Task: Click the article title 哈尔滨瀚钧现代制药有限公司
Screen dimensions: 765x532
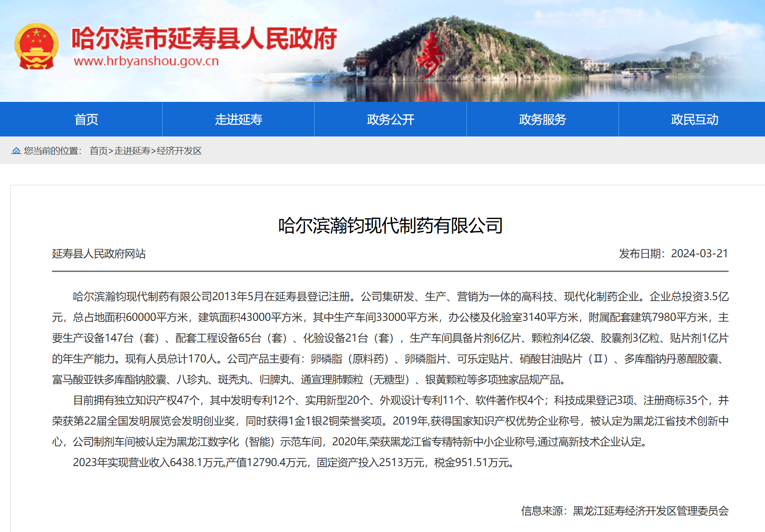Action: point(390,225)
